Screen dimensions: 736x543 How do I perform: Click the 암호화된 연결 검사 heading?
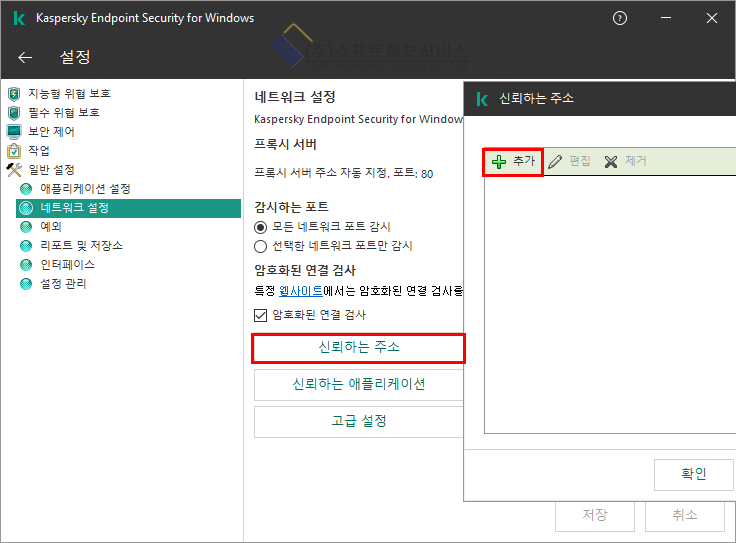click(305, 270)
